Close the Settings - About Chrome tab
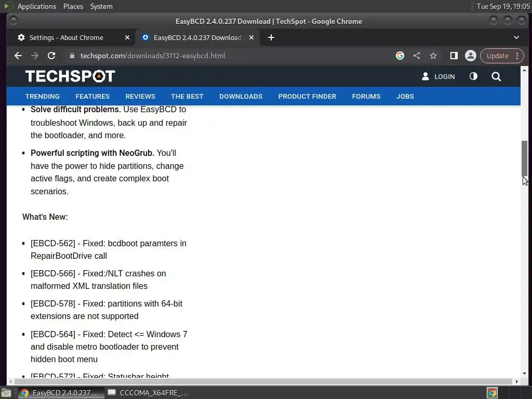 point(127,37)
